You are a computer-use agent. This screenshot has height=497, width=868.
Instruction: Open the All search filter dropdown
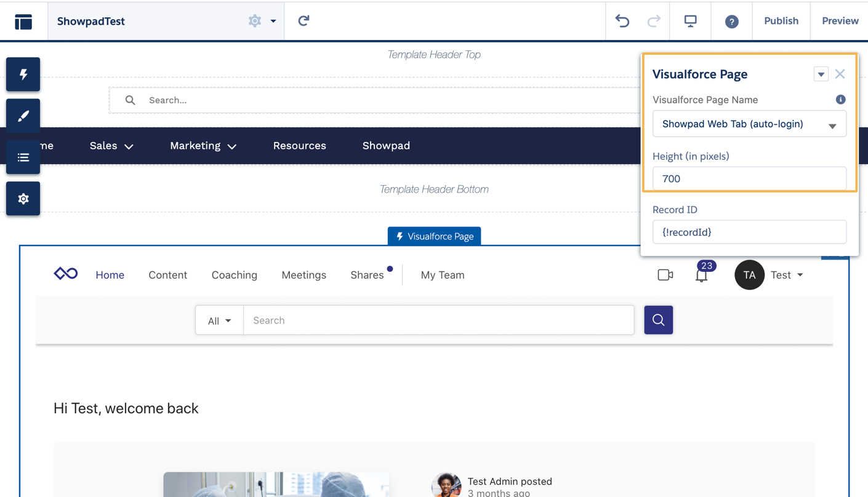(219, 320)
